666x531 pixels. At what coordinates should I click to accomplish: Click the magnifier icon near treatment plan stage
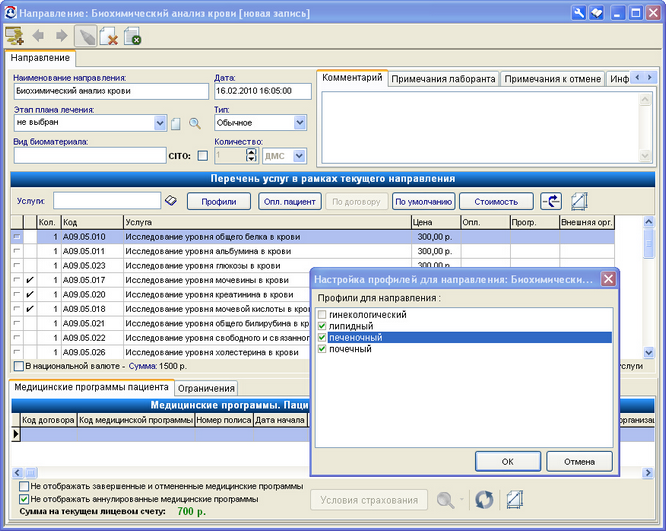pyautogui.click(x=195, y=124)
